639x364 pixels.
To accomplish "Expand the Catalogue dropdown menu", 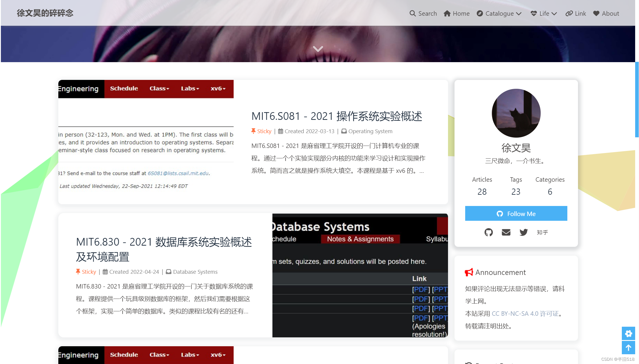I will [x=499, y=14].
